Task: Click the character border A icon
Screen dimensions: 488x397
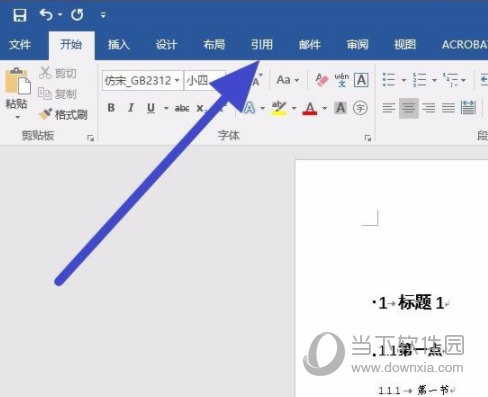Action: click(x=361, y=80)
